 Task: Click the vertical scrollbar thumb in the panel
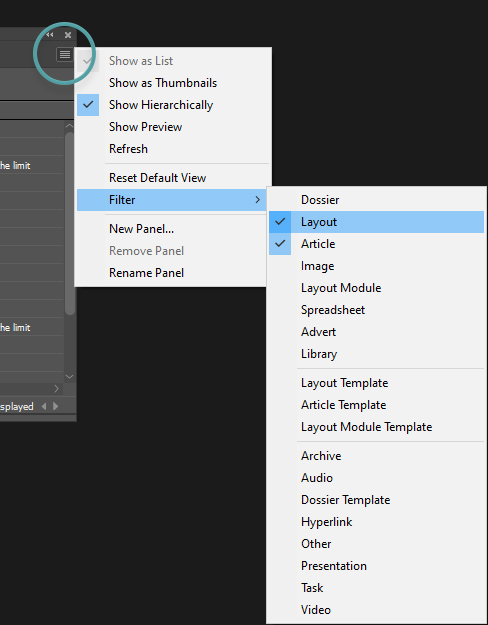click(69, 223)
